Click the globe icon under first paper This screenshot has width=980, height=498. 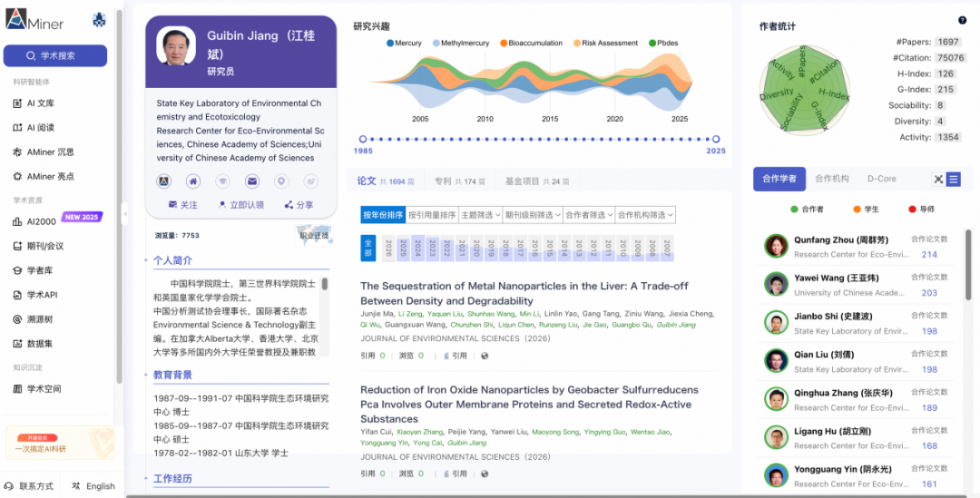485,356
